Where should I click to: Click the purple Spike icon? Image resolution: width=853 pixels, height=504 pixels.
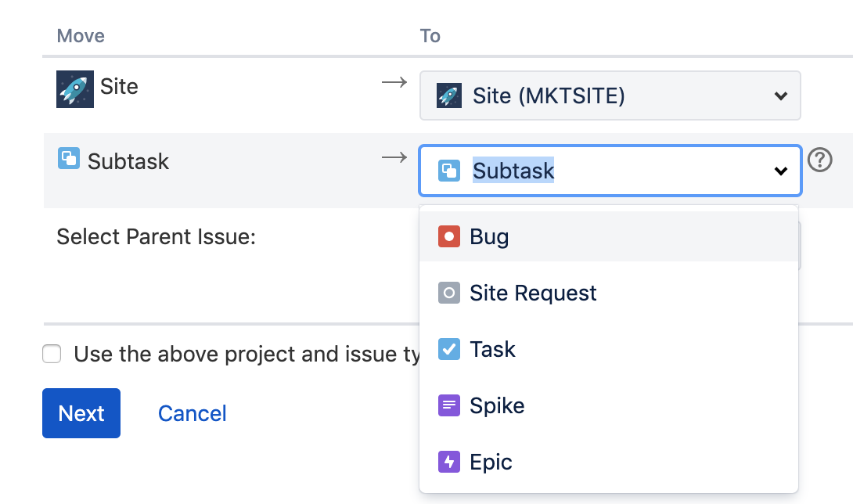[x=448, y=405]
